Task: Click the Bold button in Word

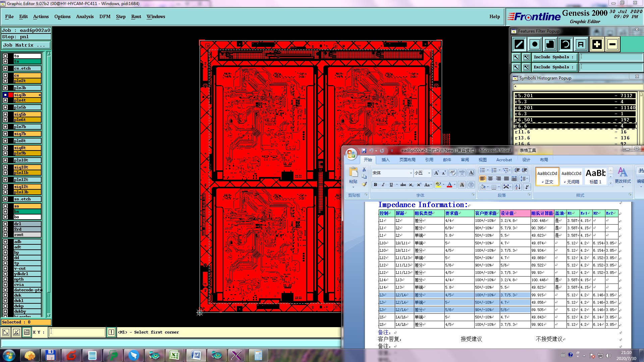Action: [375, 185]
